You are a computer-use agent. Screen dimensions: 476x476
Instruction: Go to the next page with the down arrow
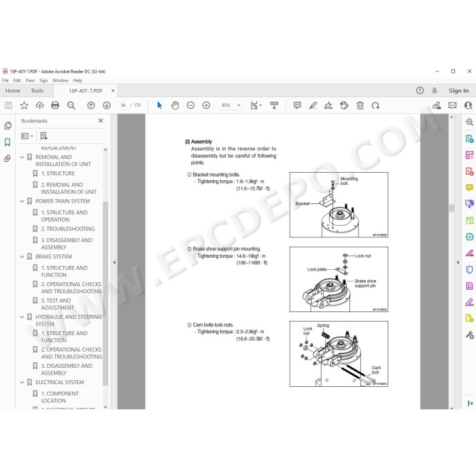coord(107,105)
